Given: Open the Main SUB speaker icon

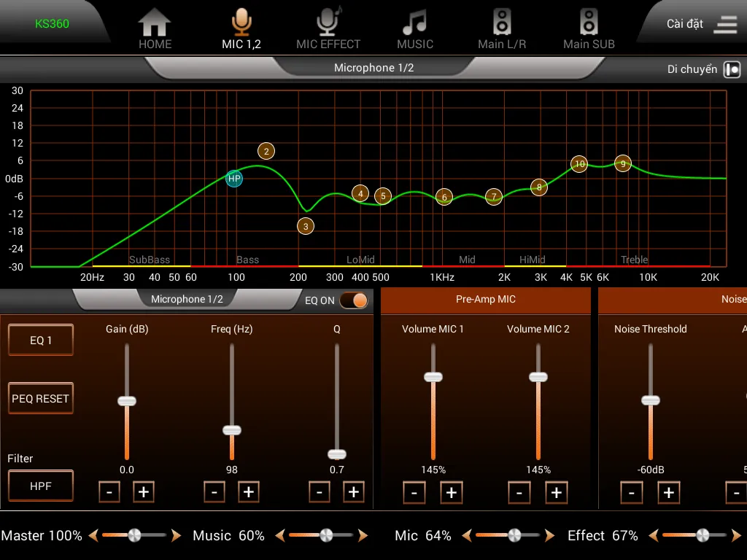Looking at the screenshot, I should pos(589,23).
